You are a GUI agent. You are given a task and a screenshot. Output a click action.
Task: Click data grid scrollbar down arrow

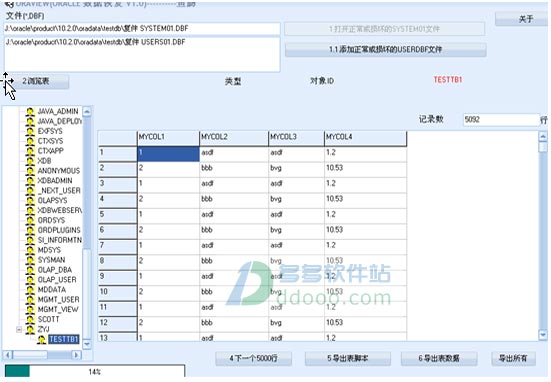[x=543, y=335]
